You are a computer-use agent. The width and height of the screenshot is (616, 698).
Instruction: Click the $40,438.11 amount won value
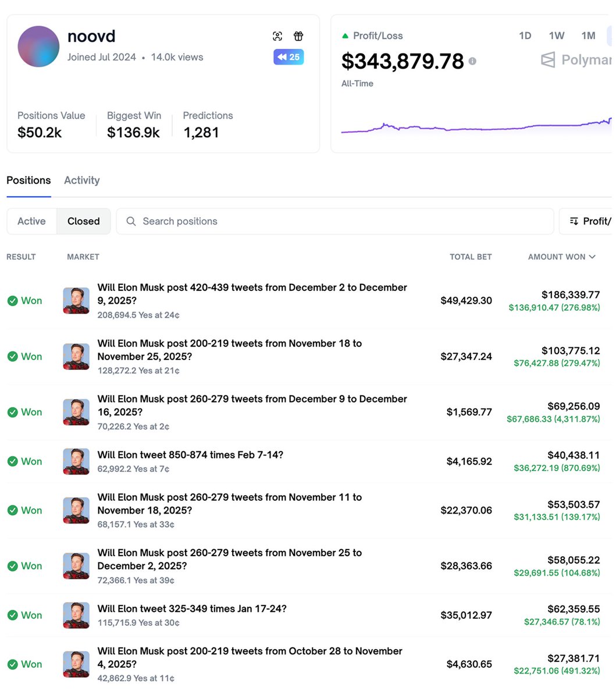(574, 455)
